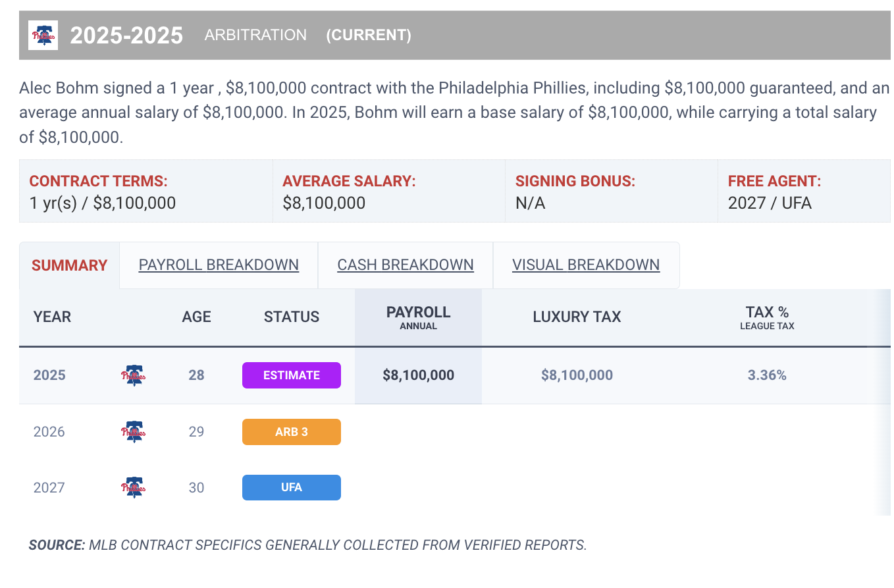Click the Payroll Annual column header

[x=418, y=317]
